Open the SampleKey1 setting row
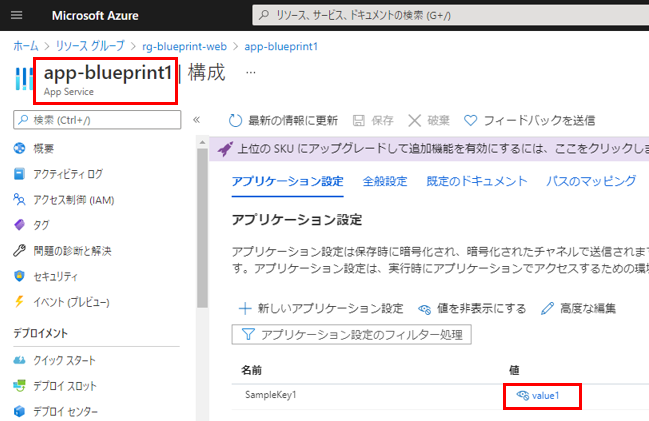This screenshot has height=421, width=649. click(x=271, y=395)
